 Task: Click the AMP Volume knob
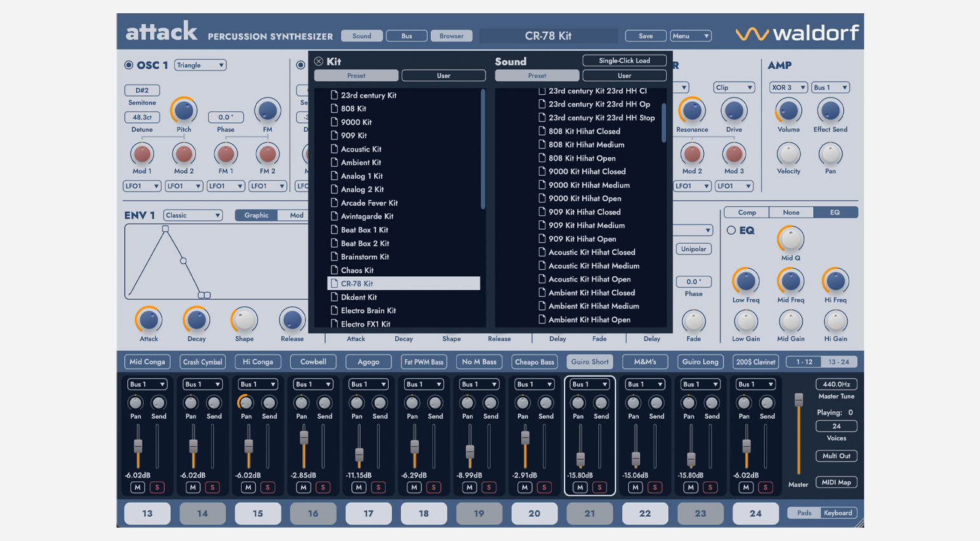788,111
